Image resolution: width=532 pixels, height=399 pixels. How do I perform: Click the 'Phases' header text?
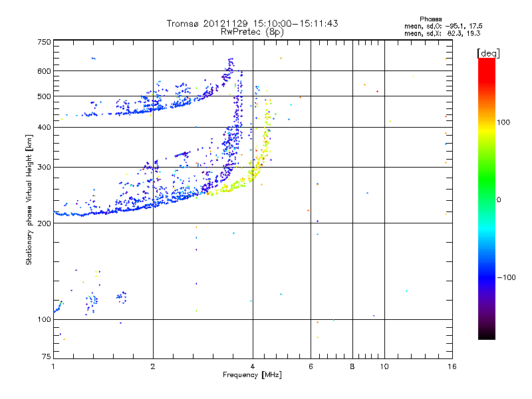tap(430, 19)
